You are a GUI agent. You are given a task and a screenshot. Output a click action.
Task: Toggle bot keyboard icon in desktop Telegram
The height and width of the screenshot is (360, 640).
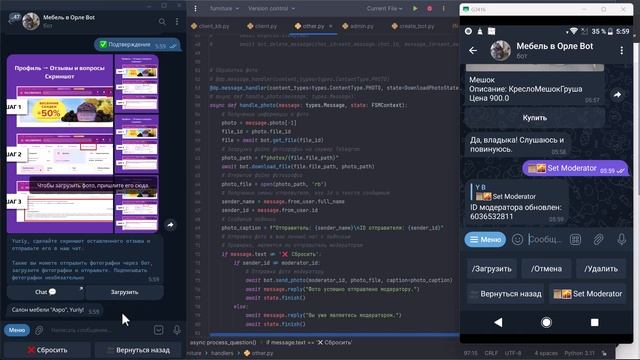coord(159,330)
